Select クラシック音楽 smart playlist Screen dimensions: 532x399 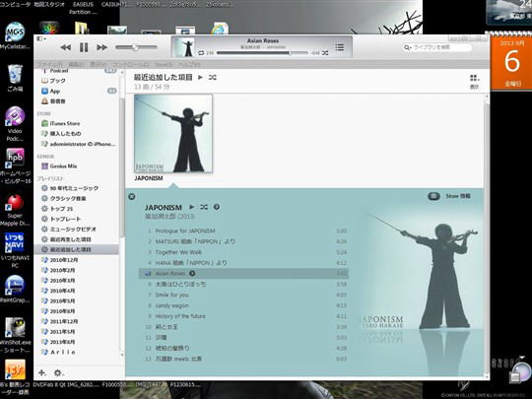tap(68, 198)
